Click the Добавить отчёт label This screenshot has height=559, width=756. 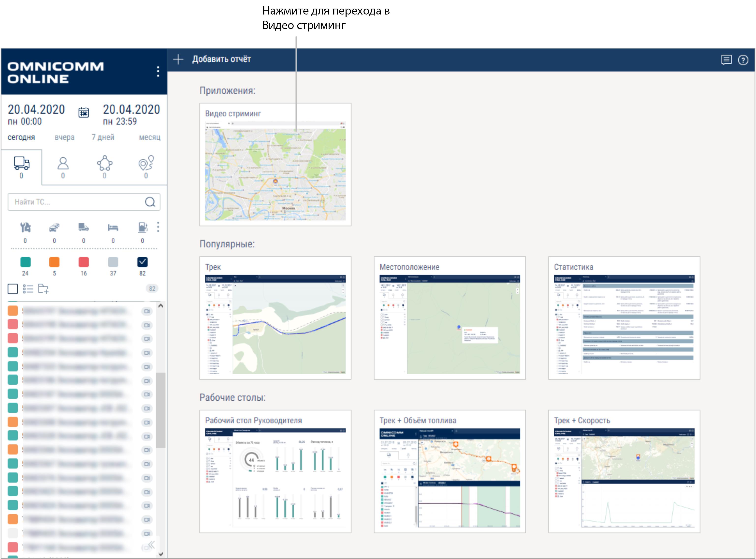tap(221, 59)
